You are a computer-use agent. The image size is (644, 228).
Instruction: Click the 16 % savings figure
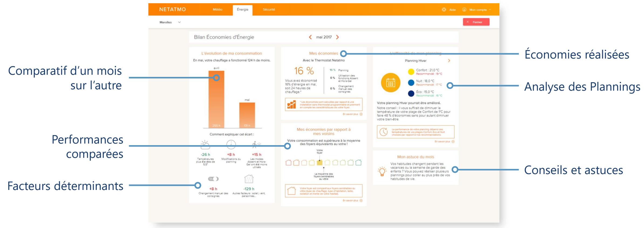click(304, 71)
